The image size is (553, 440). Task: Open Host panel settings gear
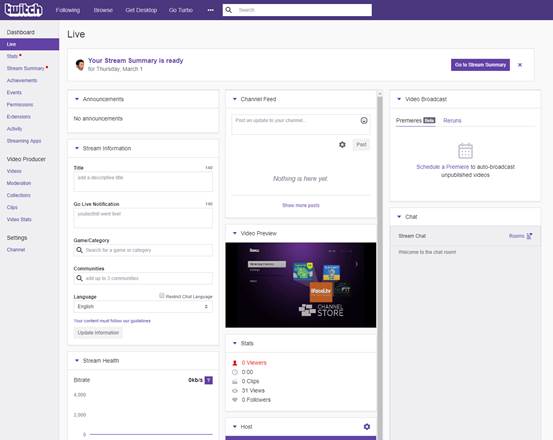(367, 427)
